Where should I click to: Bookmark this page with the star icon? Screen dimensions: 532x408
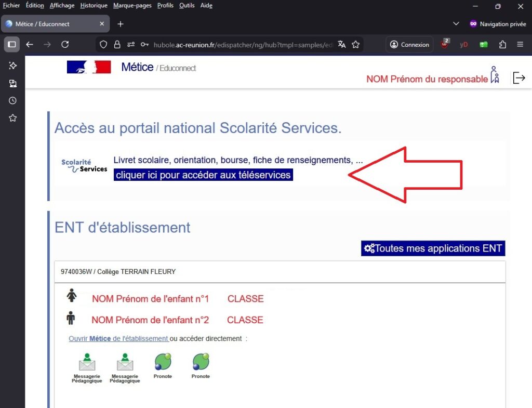point(356,45)
